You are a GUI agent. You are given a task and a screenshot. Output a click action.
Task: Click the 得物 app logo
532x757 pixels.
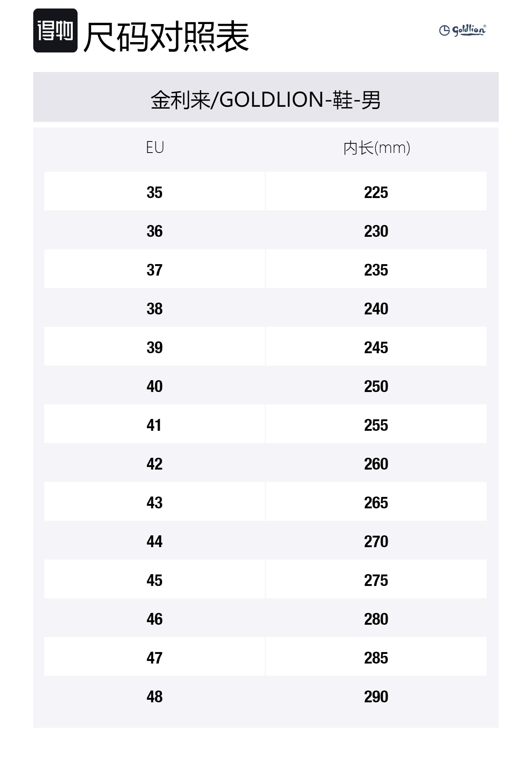[x=55, y=31]
